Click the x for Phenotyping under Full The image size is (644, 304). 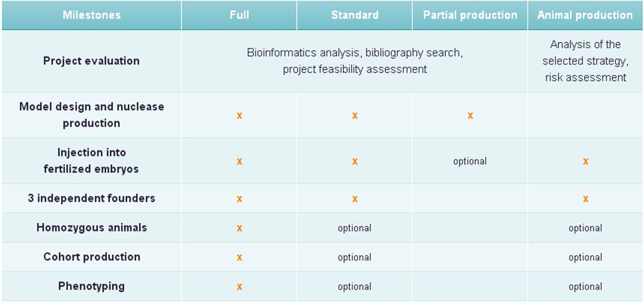pos(239,287)
